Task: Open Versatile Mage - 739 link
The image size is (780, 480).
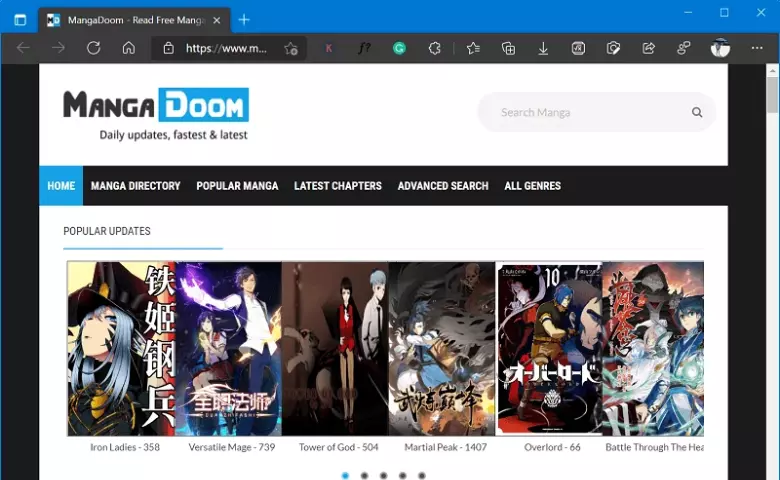Action: pyautogui.click(x=232, y=447)
